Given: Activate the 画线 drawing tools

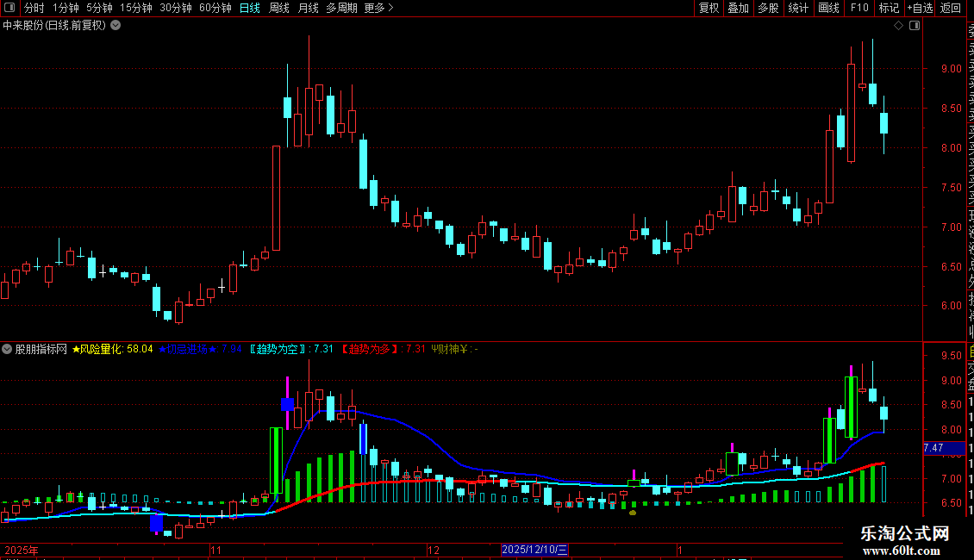Looking at the screenshot, I should [828, 8].
